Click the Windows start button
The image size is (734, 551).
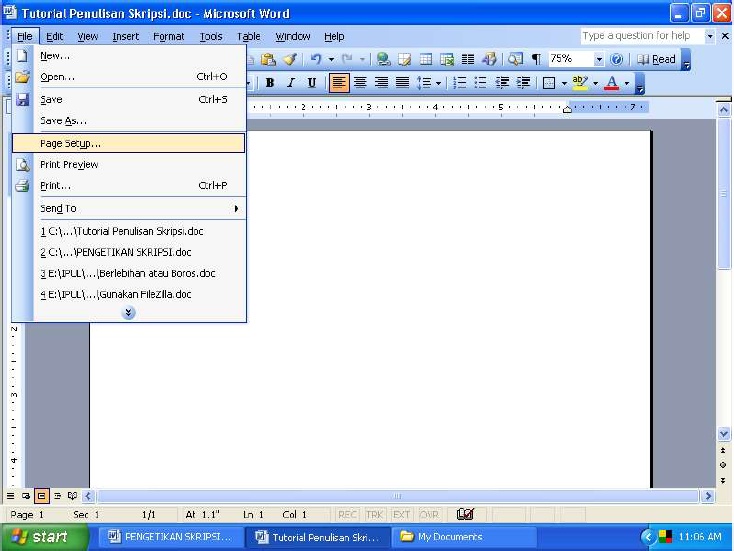44,536
